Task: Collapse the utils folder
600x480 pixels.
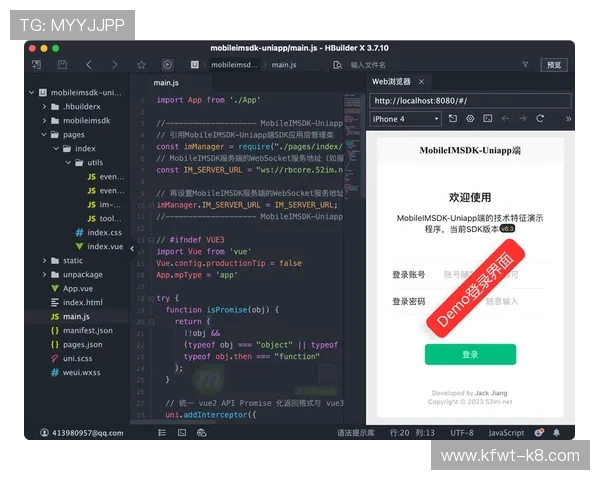Action: pyautogui.click(x=68, y=162)
